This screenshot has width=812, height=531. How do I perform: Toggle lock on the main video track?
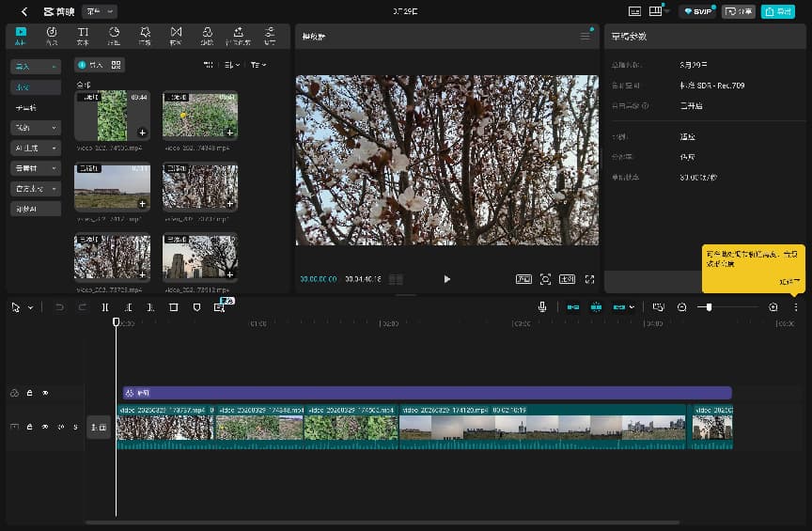pos(29,427)
